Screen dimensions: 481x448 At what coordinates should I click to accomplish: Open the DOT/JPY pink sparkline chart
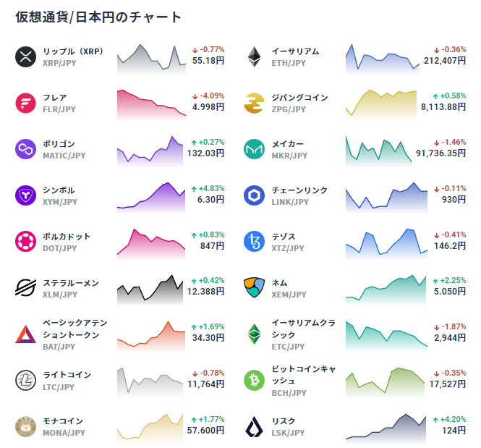click(x=151, y=244)
